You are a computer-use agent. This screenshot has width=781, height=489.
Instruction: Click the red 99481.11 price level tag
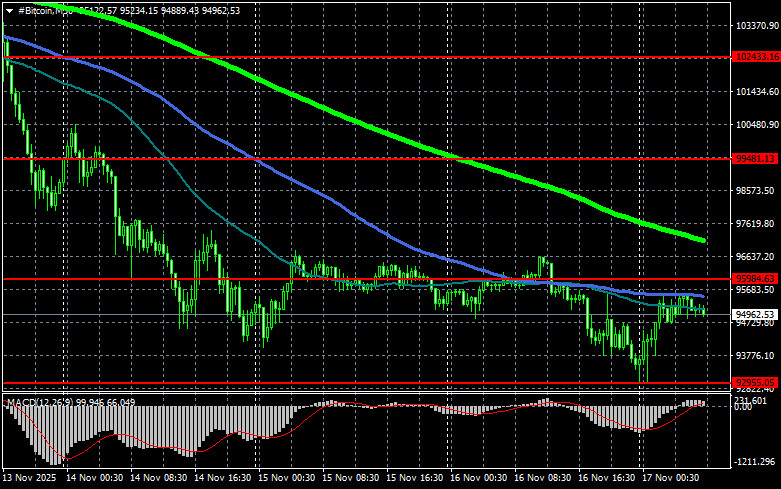click(755, 158)
